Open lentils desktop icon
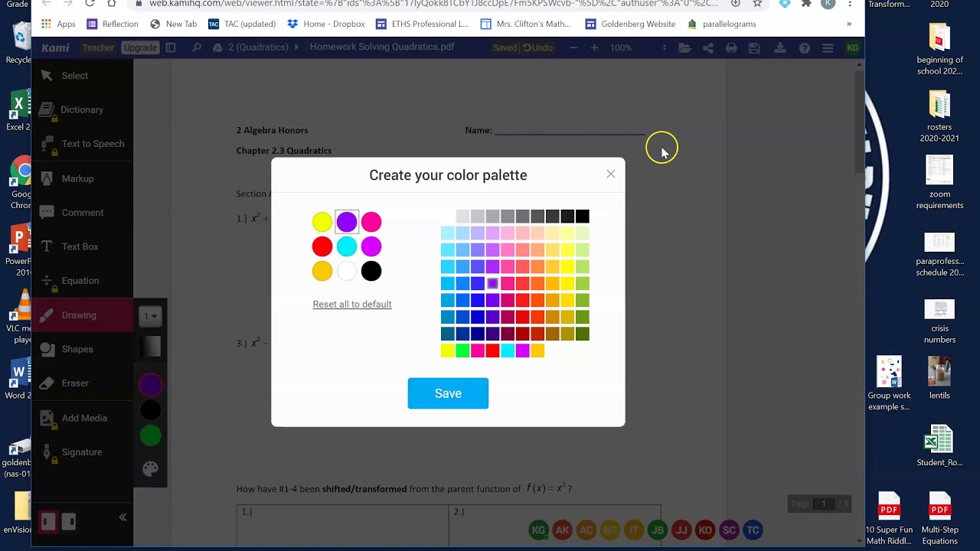980x551 pixels. pos(939,378)
